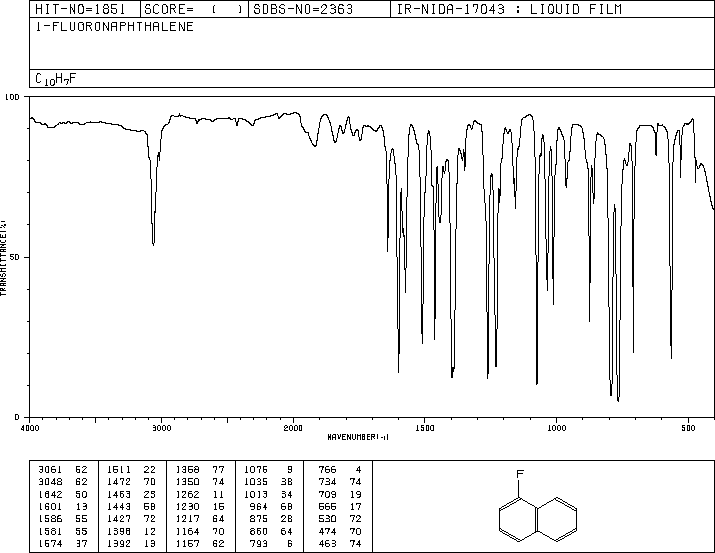Viewport: 715px width, 553px height.
Task: Click the SCORE= header cell
Action: click(x=194, y=9)
